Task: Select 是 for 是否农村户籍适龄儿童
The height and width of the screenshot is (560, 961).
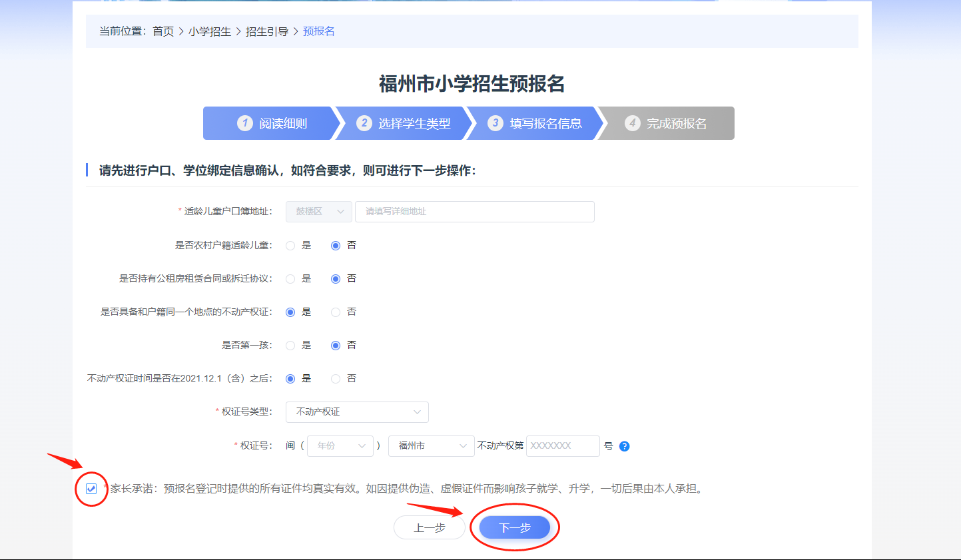Action: pos(290,246)
